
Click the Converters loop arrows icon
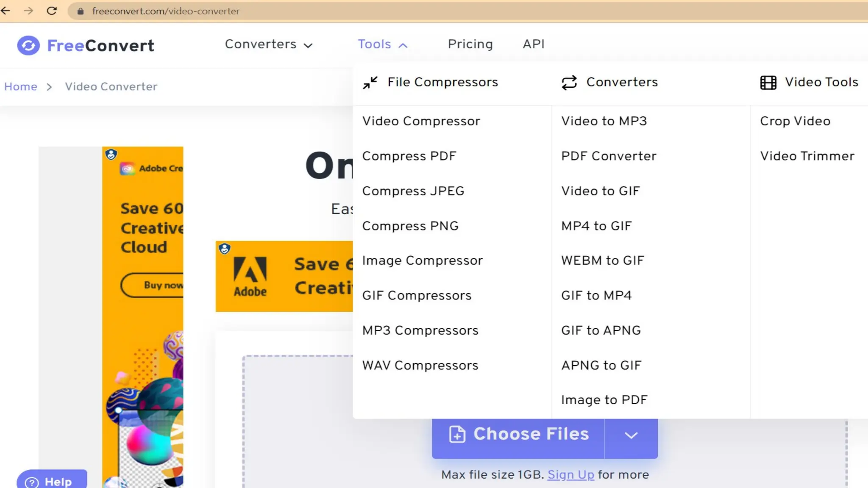click(x=569, y=83)
